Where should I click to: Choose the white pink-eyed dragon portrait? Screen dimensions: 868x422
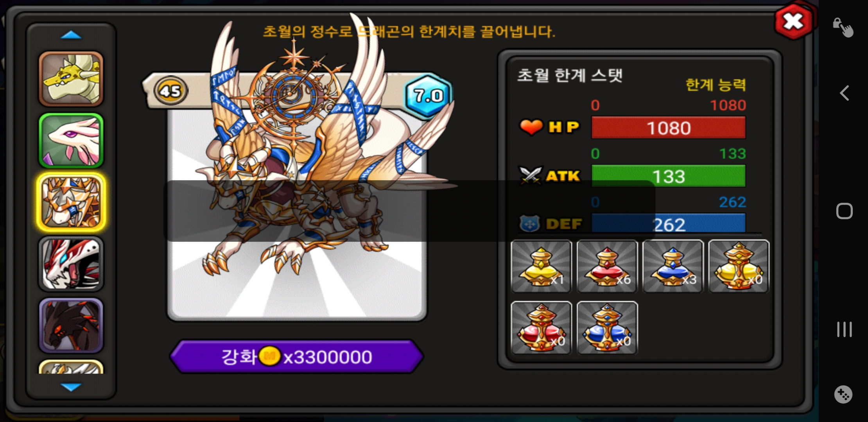pyautogui.click(x=71, y=141)
